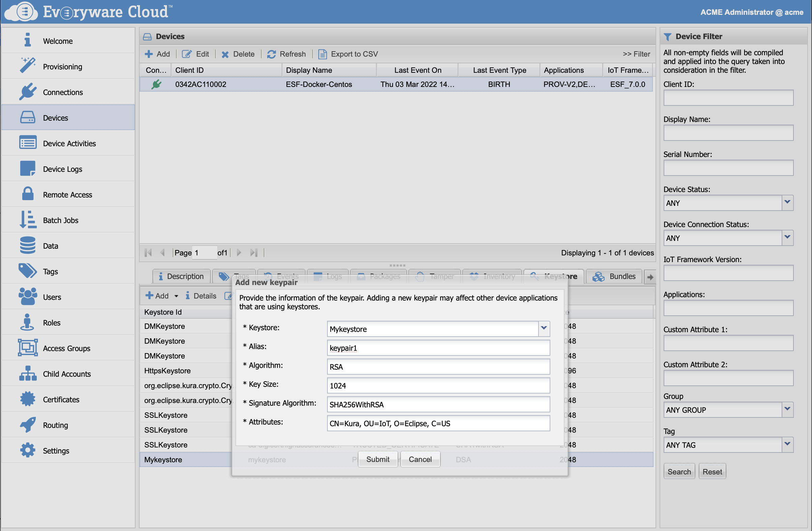Screen dimensions: 812x531
Task: Go to last page of devices
Action: [254, 253]
